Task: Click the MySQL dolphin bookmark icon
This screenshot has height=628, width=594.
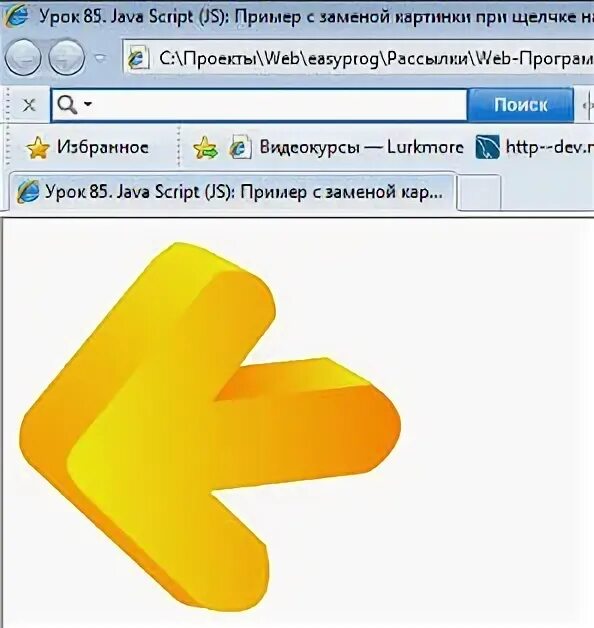Action: [x=487, y=147]
